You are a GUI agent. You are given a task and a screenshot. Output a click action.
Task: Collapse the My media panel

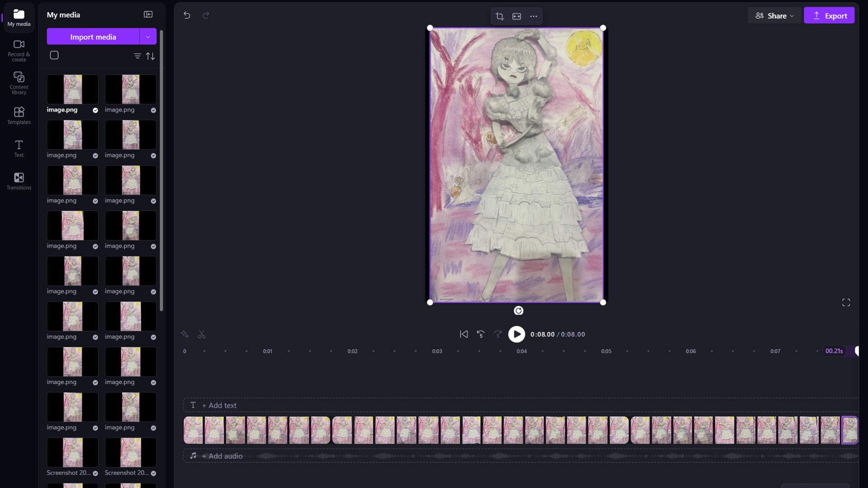[x=148, y=14]
